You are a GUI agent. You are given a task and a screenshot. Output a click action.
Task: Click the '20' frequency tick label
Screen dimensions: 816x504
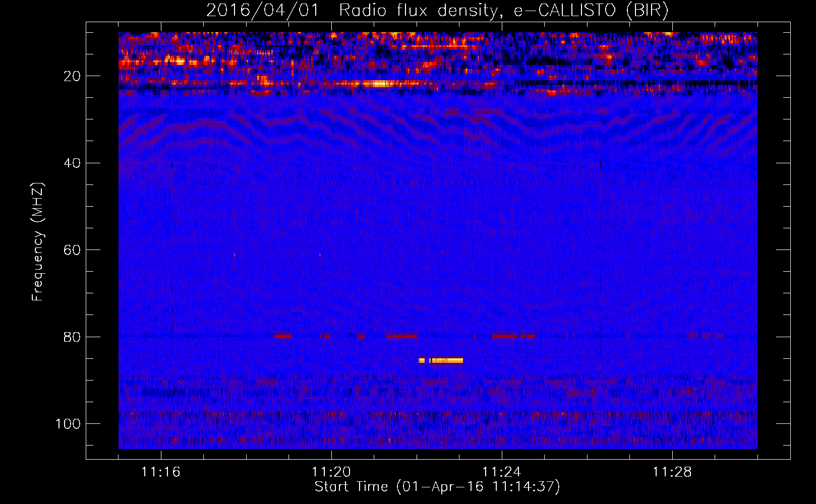(73, 76)
